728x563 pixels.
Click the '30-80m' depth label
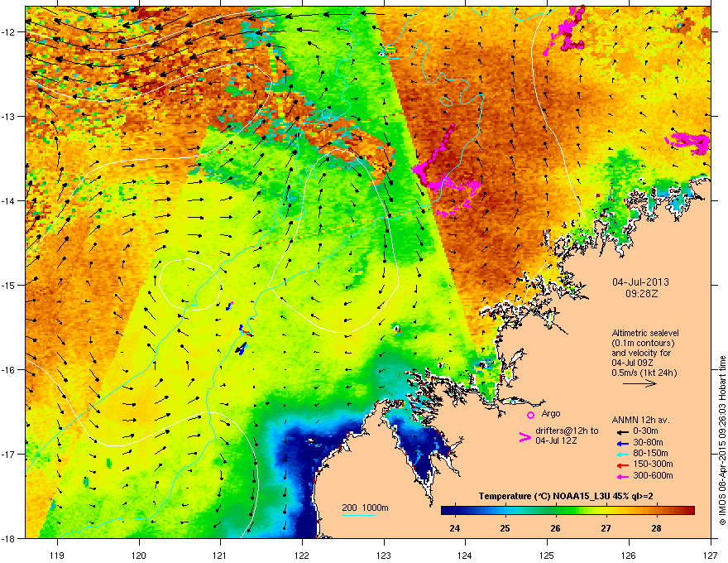[x=648, y=443]
